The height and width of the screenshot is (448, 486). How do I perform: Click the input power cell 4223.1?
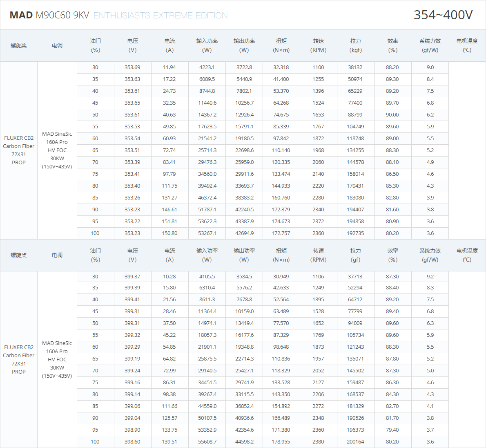click(207, 67)
